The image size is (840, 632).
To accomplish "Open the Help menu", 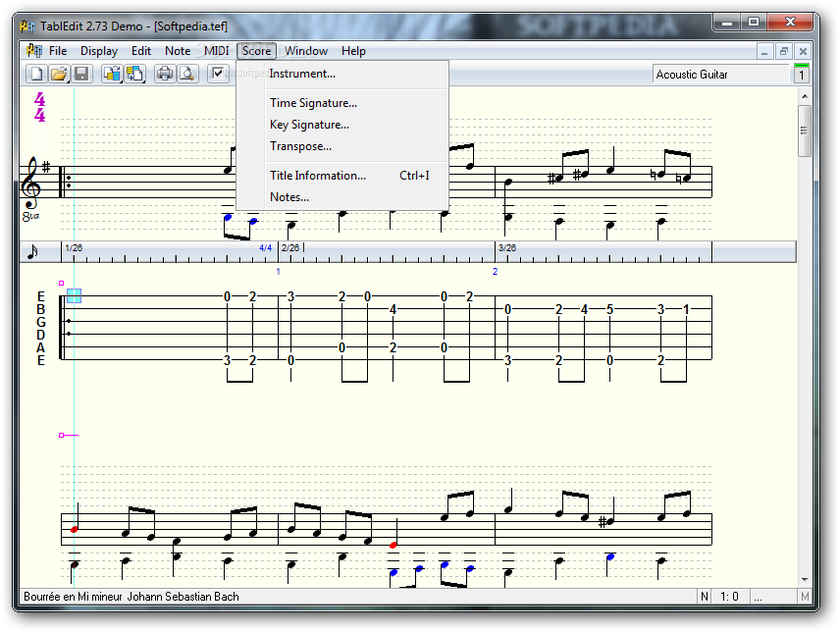I will click(353, 51).
